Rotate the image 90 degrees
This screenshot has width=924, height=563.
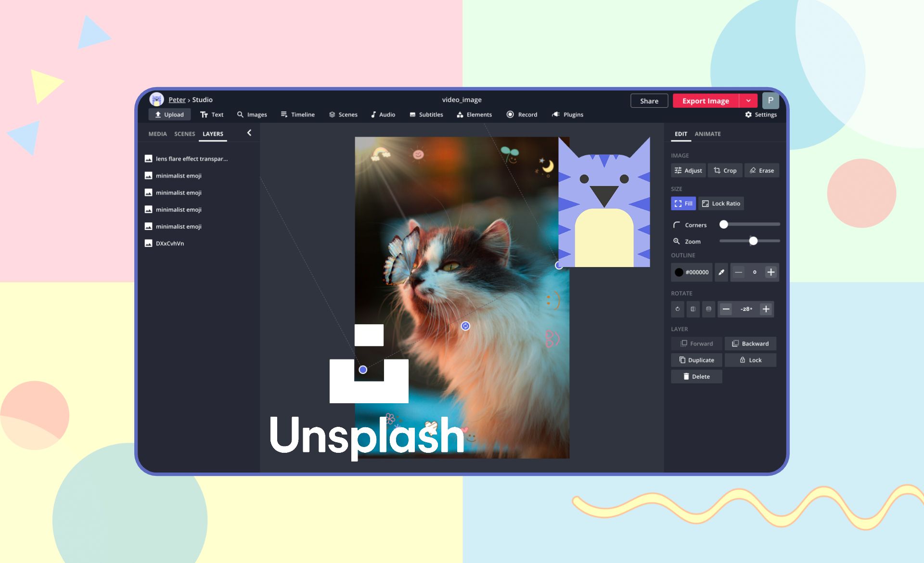(678, 309)
